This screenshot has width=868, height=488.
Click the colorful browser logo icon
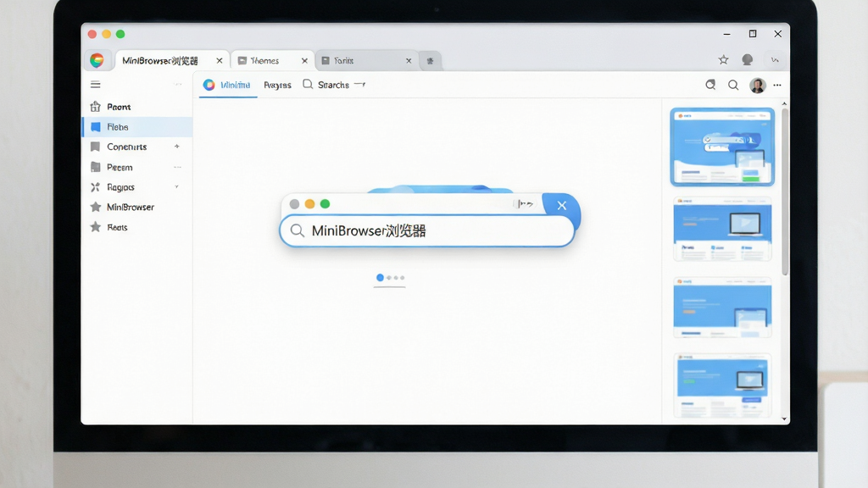[97, 60]
